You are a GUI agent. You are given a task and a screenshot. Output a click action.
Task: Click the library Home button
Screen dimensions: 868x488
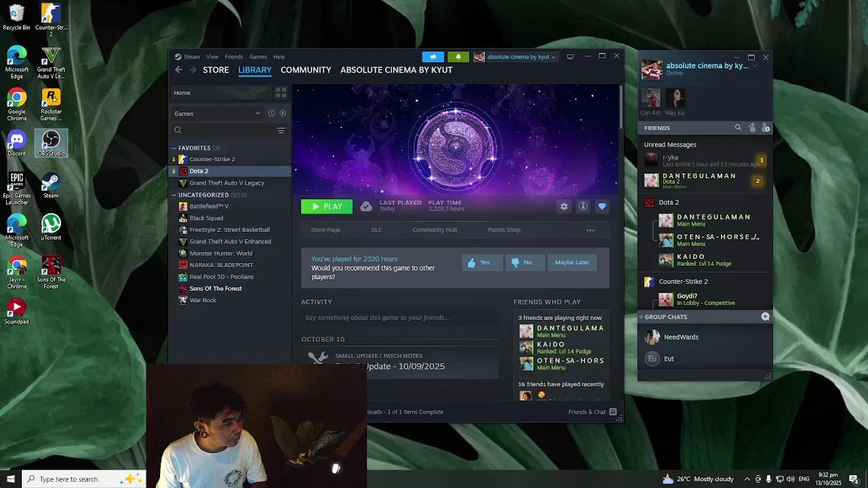220,93
